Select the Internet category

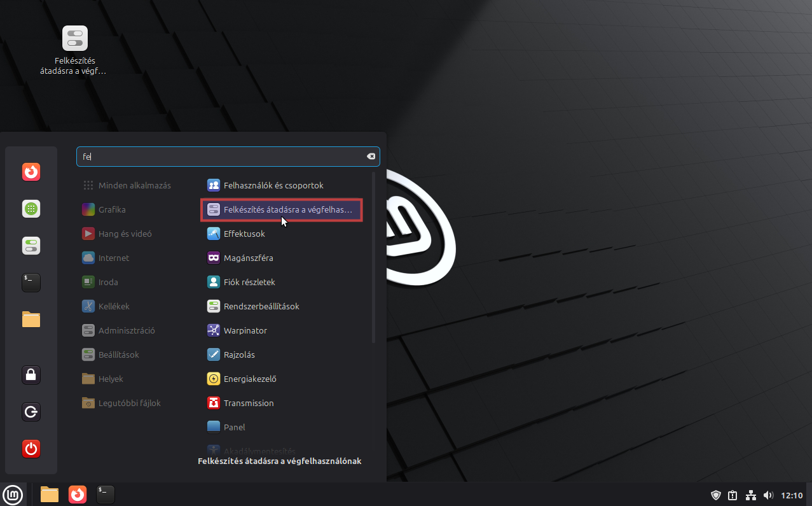113,258
